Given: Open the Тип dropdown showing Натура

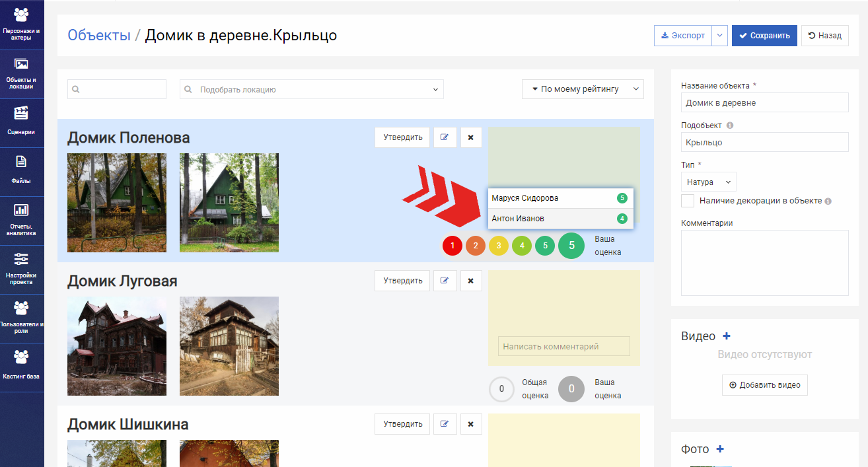Looking at the screenshot, I should [708, 182].
